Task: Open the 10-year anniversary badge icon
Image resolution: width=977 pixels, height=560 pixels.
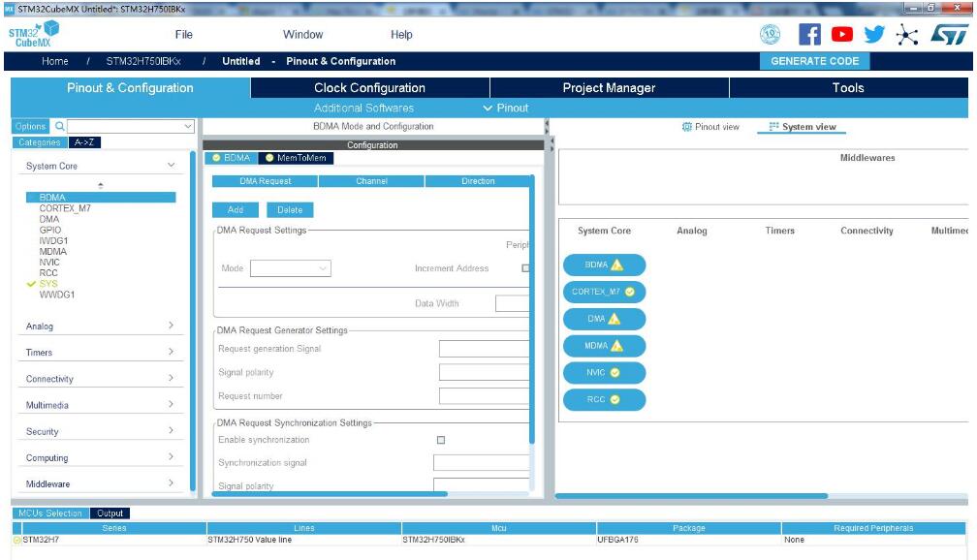Action: click(771, 34)
